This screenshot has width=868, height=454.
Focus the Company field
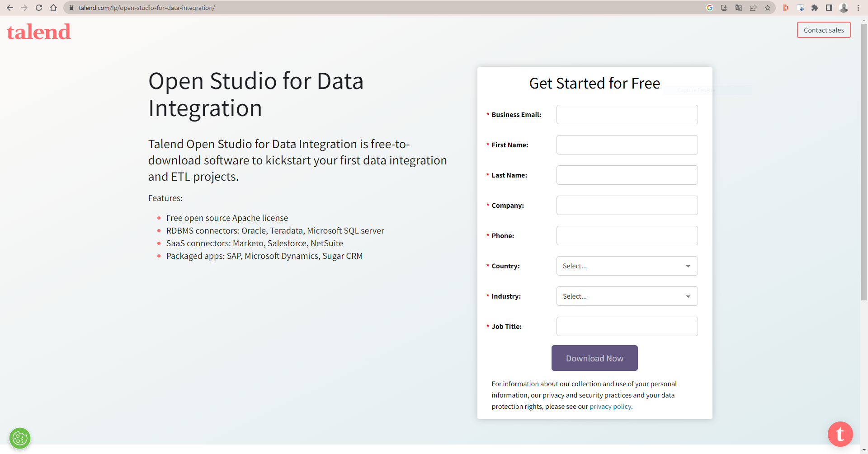pyautogui.click(x=627, y=206)
